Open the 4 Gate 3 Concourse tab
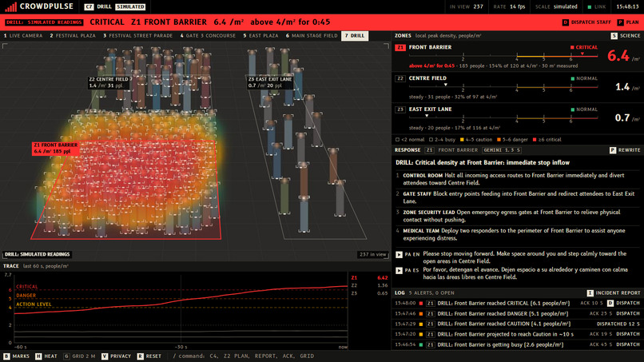The width and height of the screenshot is (644, 362). tap(209, 36)
